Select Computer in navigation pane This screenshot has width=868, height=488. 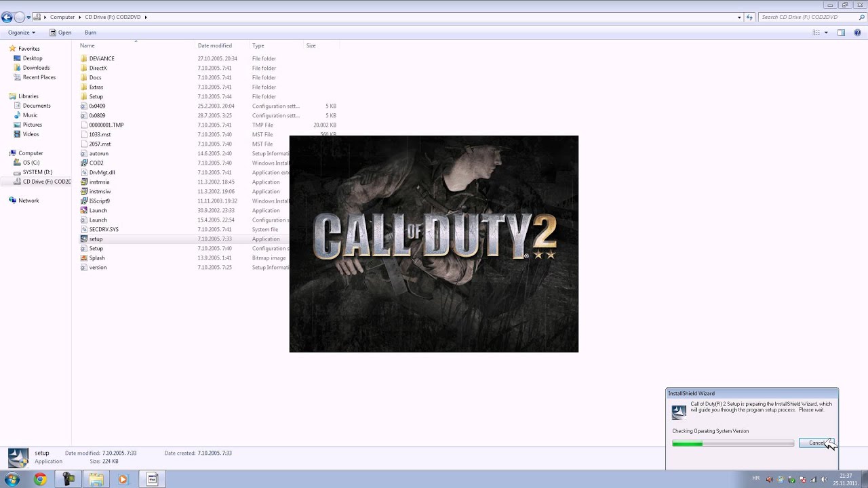pos(31,153)
